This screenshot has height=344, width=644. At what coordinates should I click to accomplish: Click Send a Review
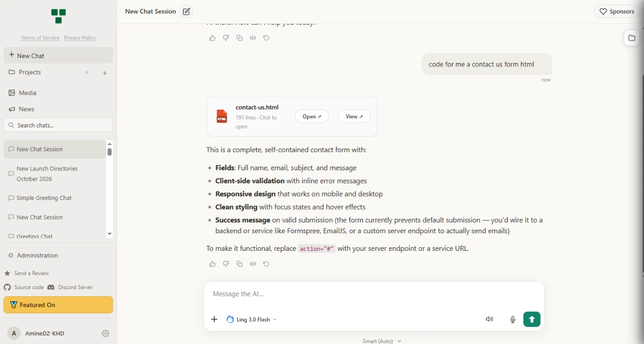(x=27, y=273)
